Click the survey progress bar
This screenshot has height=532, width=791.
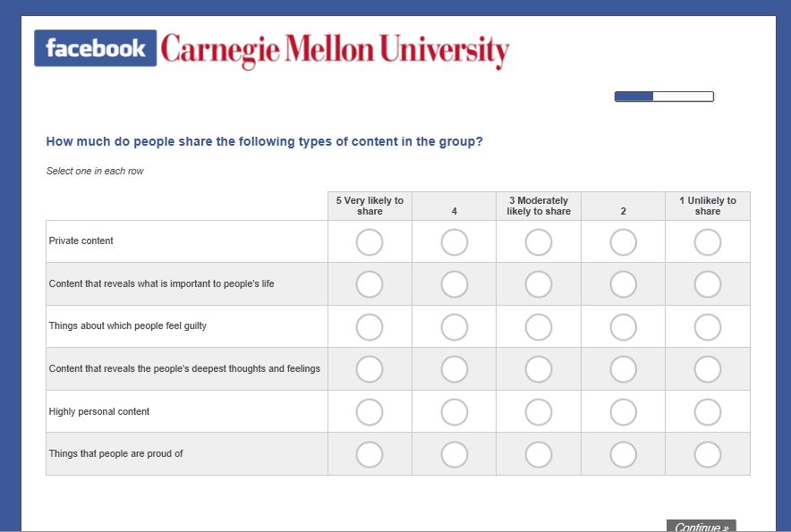[664, 97]
